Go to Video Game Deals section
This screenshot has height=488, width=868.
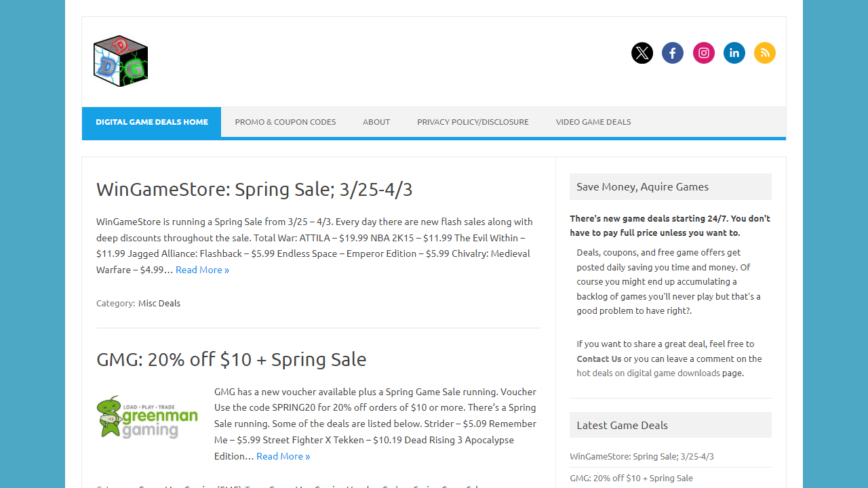click(593, 122)
